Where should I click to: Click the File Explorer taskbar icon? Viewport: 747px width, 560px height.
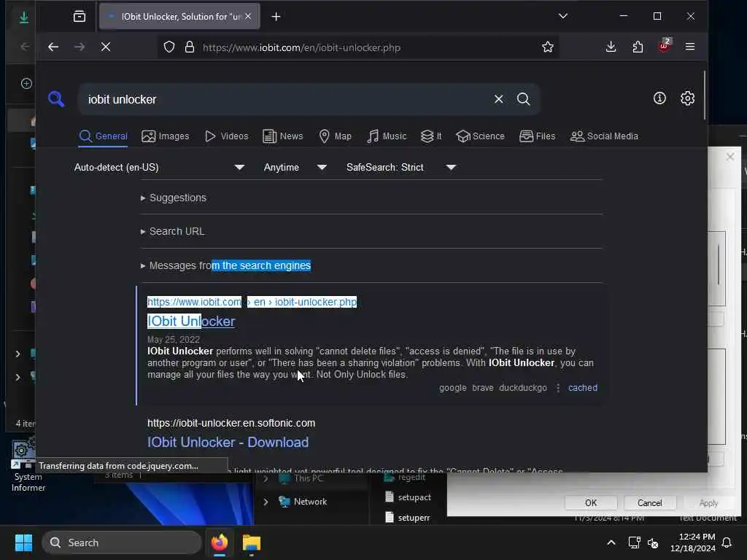click(x=252, y=542)
